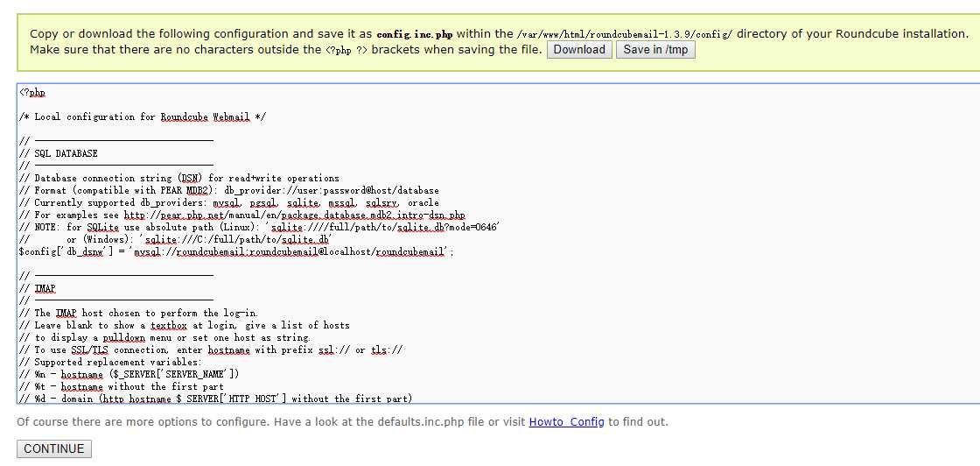Click the Download button
Viewport: 980px width, 466px height.
[579, 50]
